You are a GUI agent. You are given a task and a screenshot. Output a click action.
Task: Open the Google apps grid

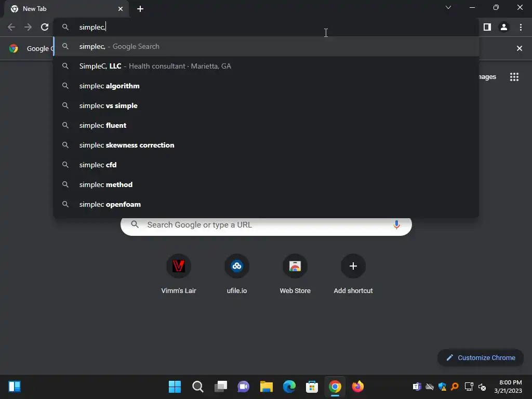[514, 77]
